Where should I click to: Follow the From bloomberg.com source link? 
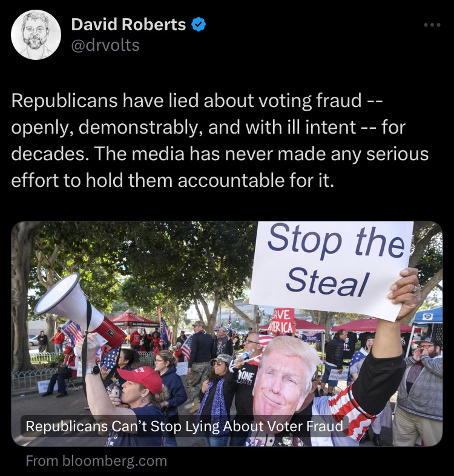pyautogui.click(x=96, y=461)
